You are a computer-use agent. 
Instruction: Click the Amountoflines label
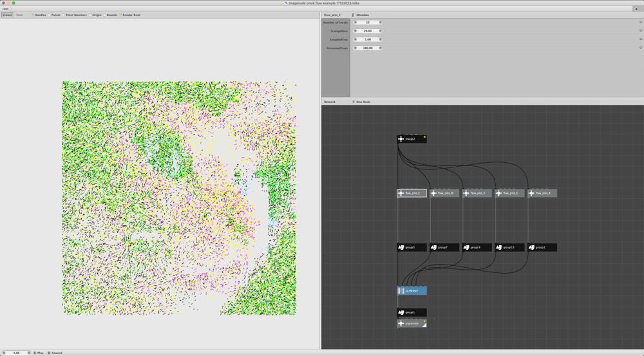pyautogui.click(x=337, y=48)
